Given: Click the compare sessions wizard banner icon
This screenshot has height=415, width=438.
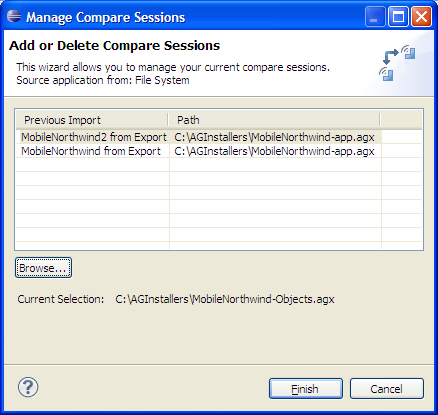Looking at the screenshot, I should pyautogui.click(x=397, y=63).
